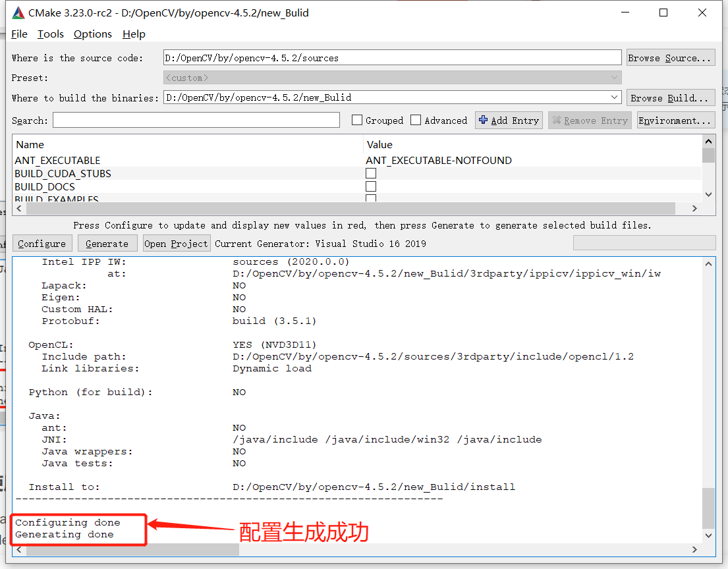Click the output log horizontal scrollbar thumb

(133, 549)
